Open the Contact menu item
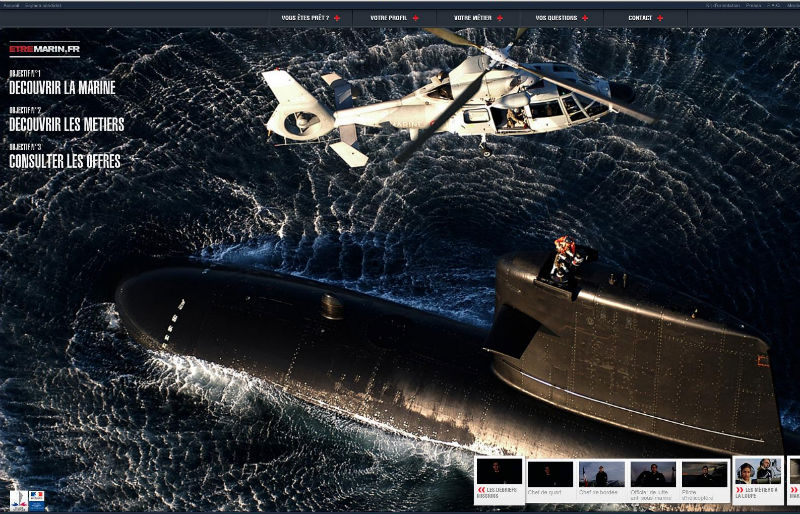Screen dimensions: 800x514 [x=640, y=18]
